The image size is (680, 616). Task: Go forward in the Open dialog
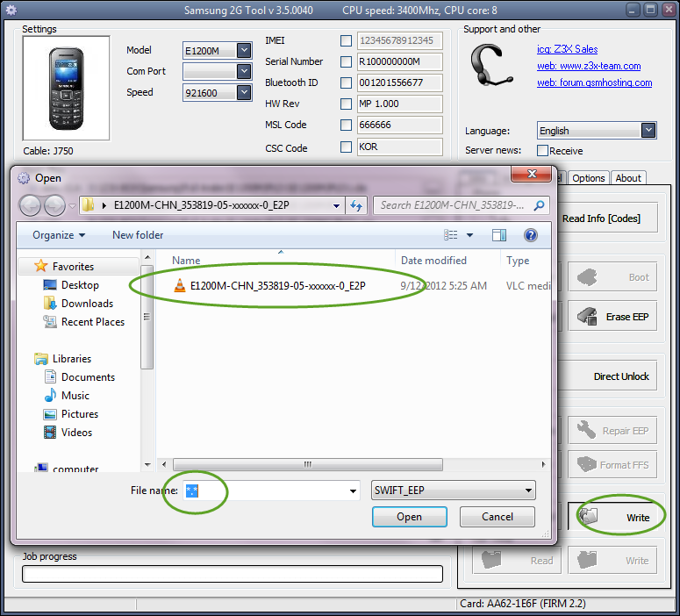pyautogui.click(x=54, y=205)
